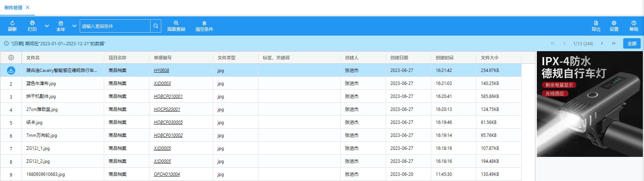This screenshot has width=644, height=181.
Task: Click row number 5
Action: (x=11, y=123)
